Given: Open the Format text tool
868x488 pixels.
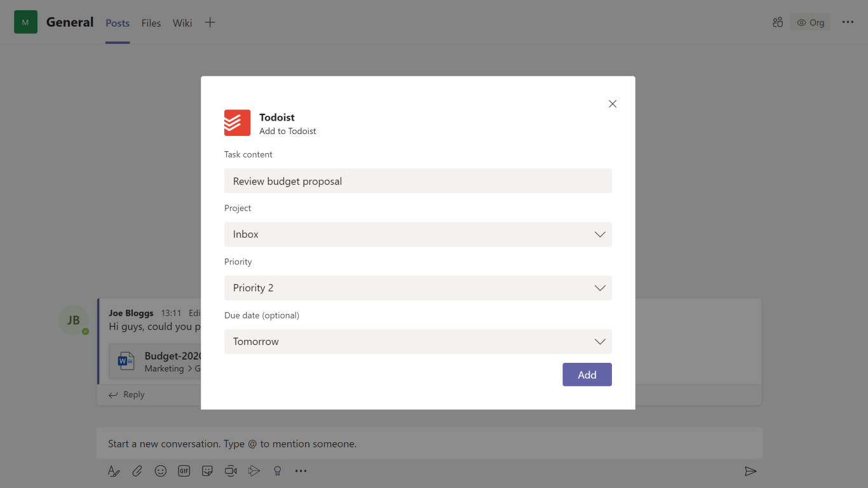Looking at the screenshot, I should pos(114,471).
